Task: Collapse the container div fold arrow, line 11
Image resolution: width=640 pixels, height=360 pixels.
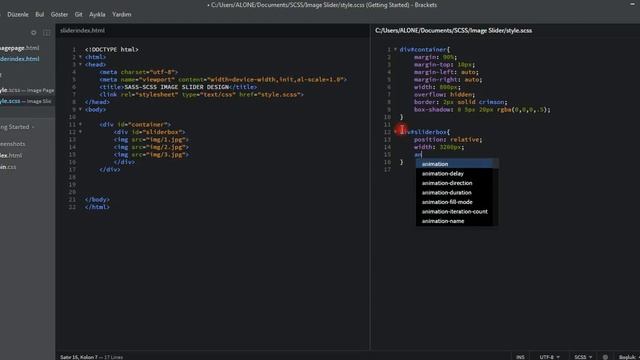Action: pos(80,124)
